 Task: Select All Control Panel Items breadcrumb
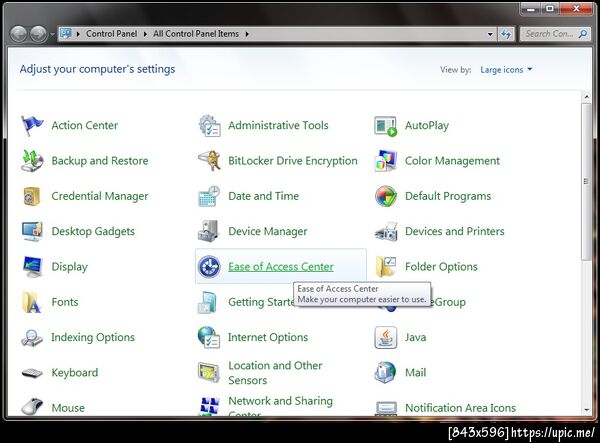196,34
